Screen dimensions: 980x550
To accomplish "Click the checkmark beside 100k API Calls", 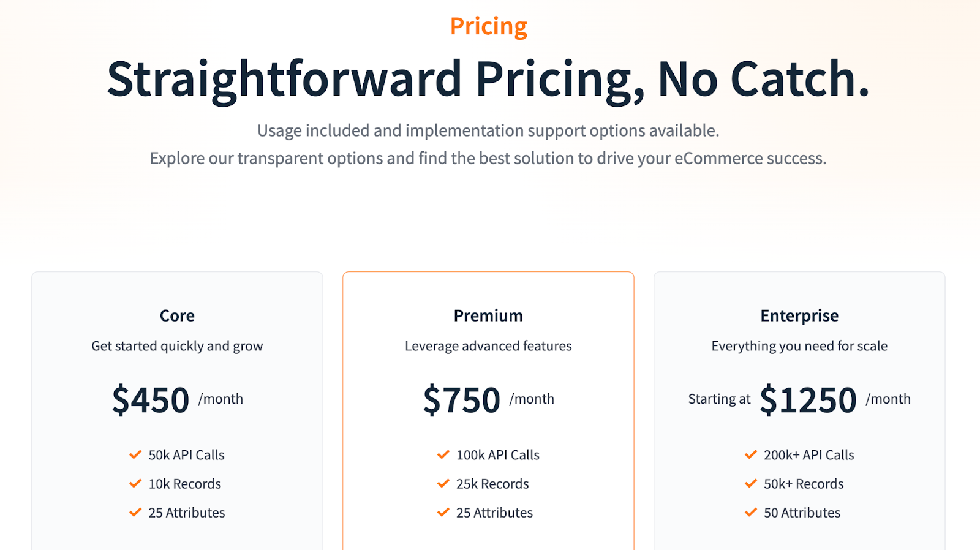I will coord(443,454).
